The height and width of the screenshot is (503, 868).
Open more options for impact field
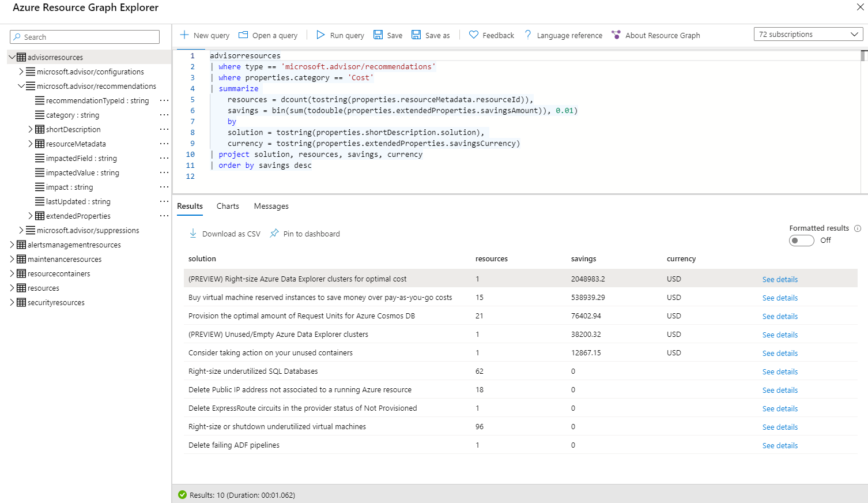point(164,187)
